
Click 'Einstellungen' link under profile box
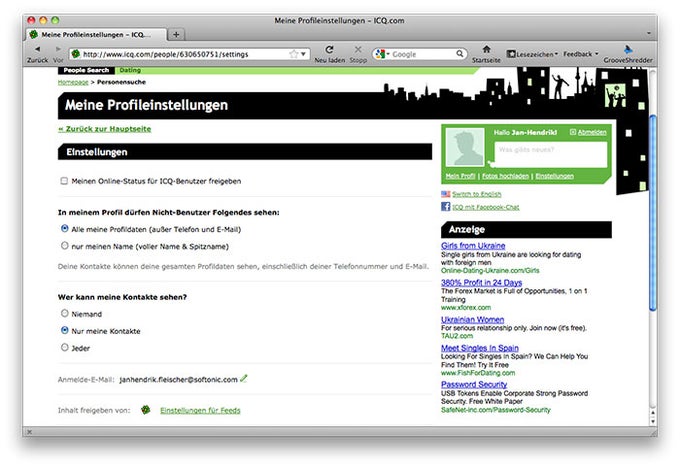point(554,176)
